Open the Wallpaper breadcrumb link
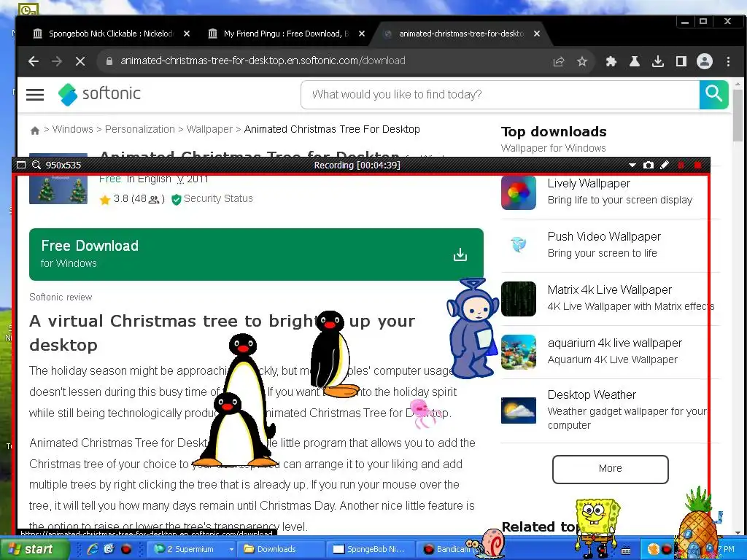This screenshot has width=747, height=560. [x=209, y=129]
